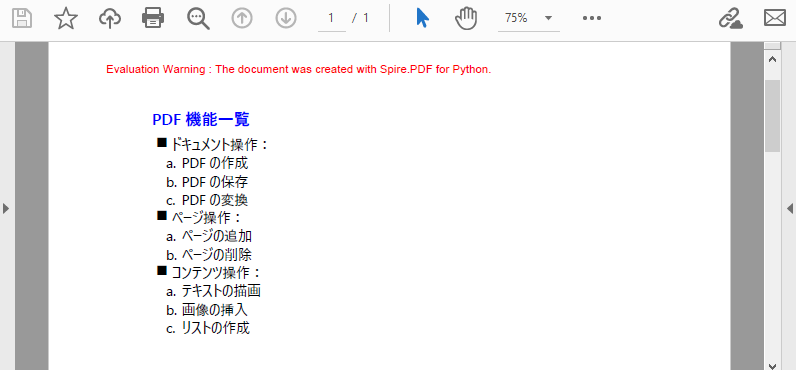Send file by email envelope icon

(x=775, y=19)
